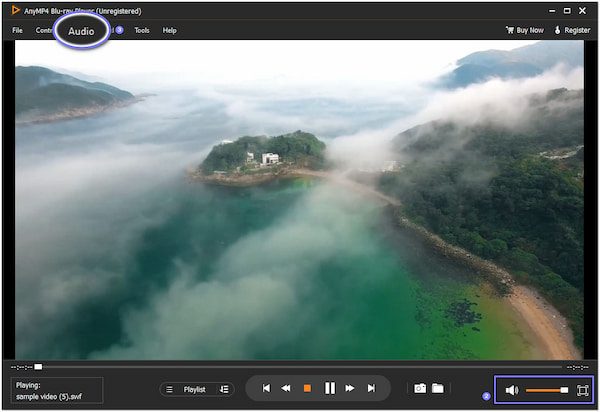Viewport: 600px width, 412px height.
Task: Open the File menu
Action: pyautogui.click(x=17, y=30)
